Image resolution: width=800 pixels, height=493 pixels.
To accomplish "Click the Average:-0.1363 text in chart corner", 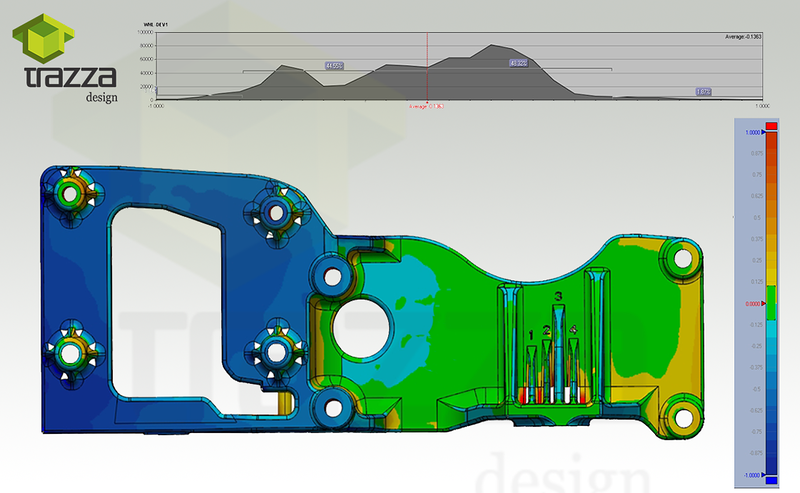I will pos(743,37).
